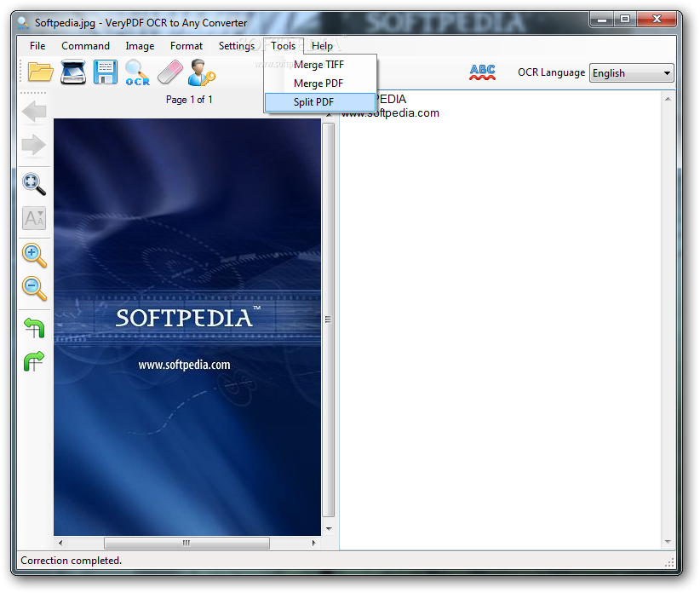Open the Settings menu
This screenshot has height=593, width=700.
click(237, 46)
